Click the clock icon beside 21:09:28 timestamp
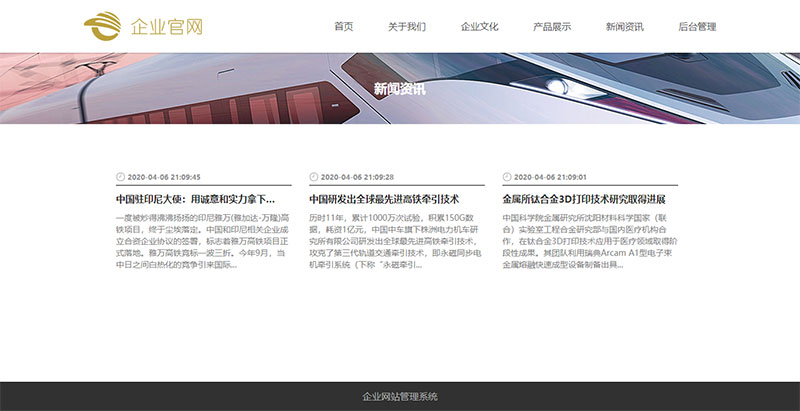 click(x=313, y=176)
